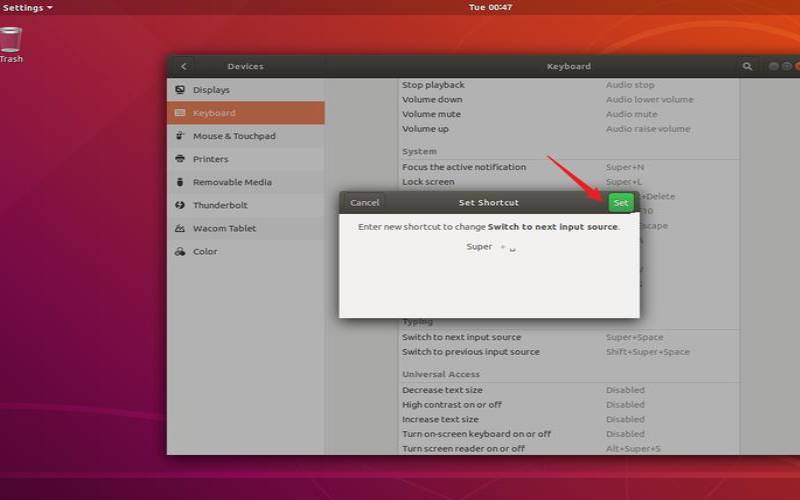Click the Color icon in the sidebar
The height and width of the screenshot is (500, 800).
[180, 251]
